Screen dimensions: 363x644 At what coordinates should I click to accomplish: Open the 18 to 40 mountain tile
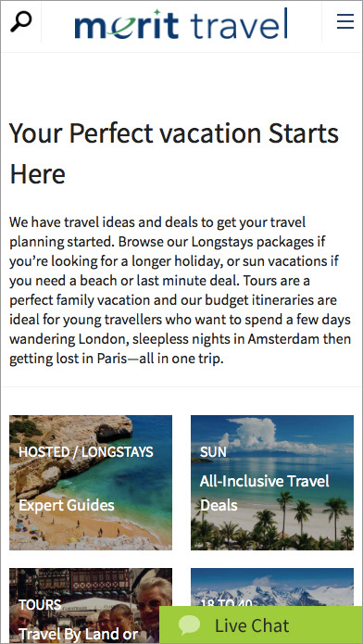pos(272,587)
